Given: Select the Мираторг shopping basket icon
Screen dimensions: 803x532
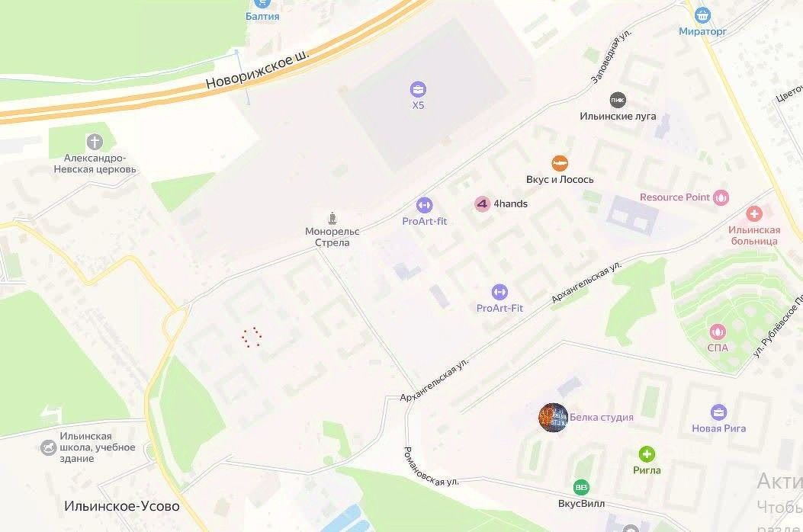Looking at the screenshot, I should (702, 14).
